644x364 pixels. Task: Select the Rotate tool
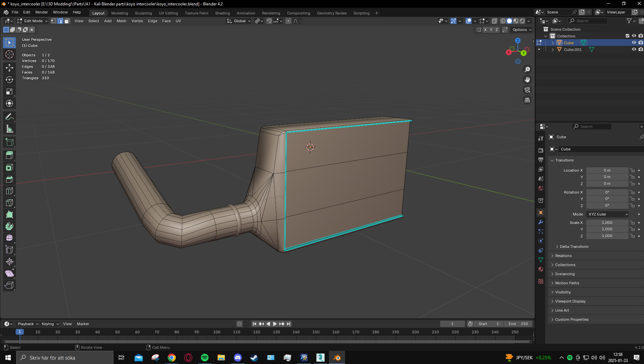click(9, 80)
